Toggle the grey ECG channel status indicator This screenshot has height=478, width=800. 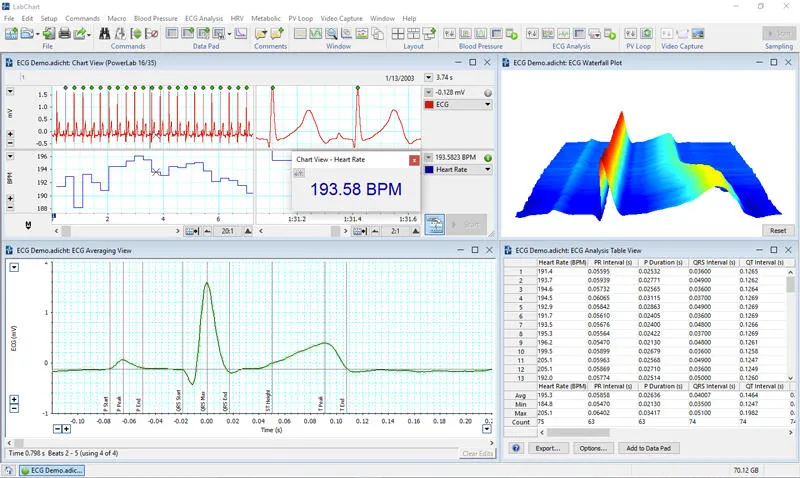(x=489, y=92)
